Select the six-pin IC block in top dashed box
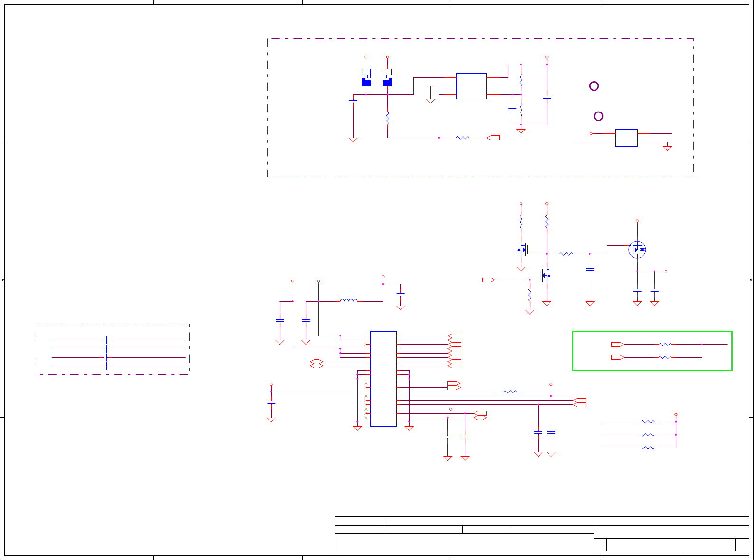 coord(472,86)
